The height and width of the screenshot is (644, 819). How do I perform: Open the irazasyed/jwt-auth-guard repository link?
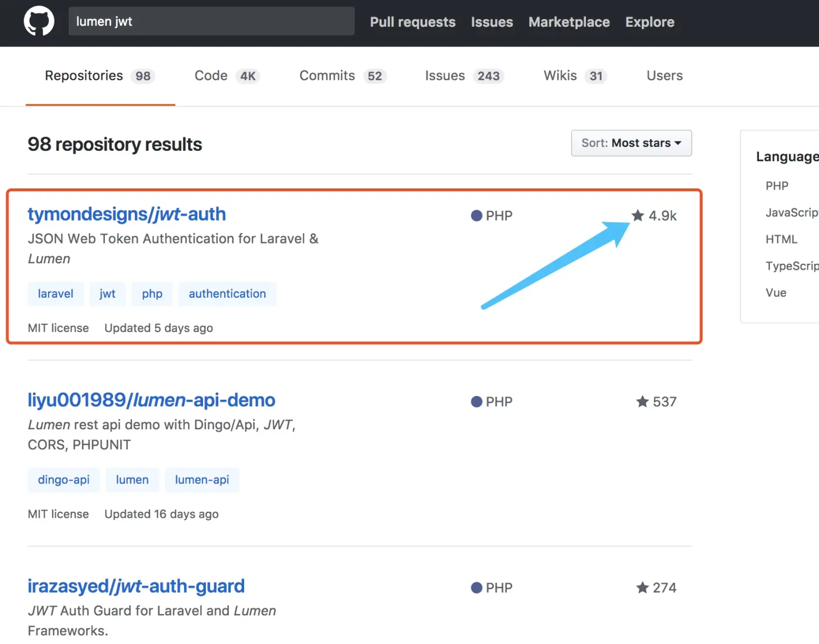[136, 586]
